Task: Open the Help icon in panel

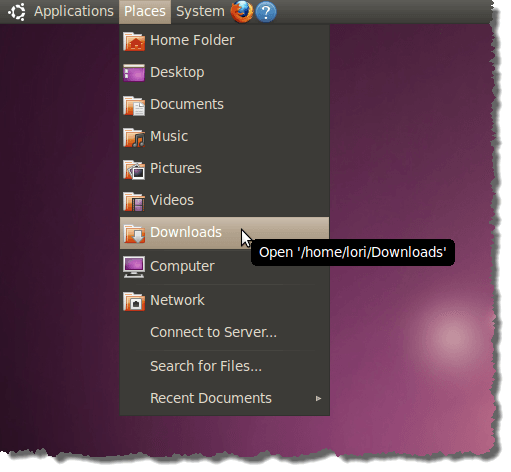Action: (x=266, y=12)
